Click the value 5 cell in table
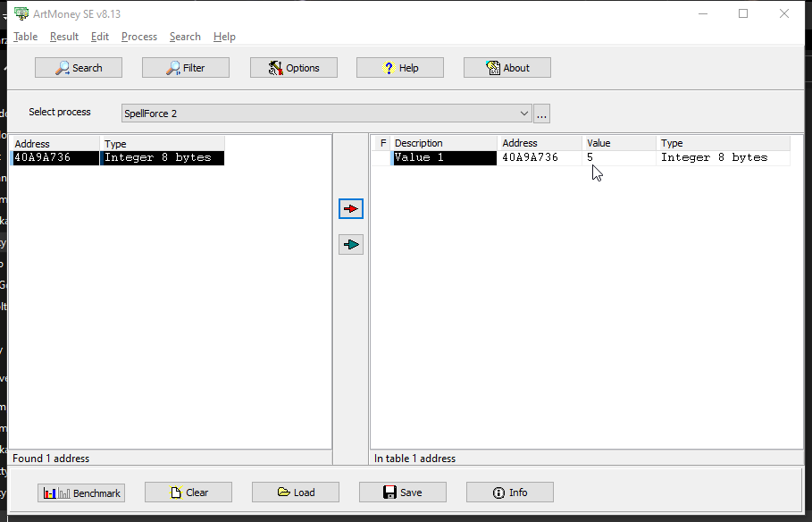812x522 pixels. point(619,157)
